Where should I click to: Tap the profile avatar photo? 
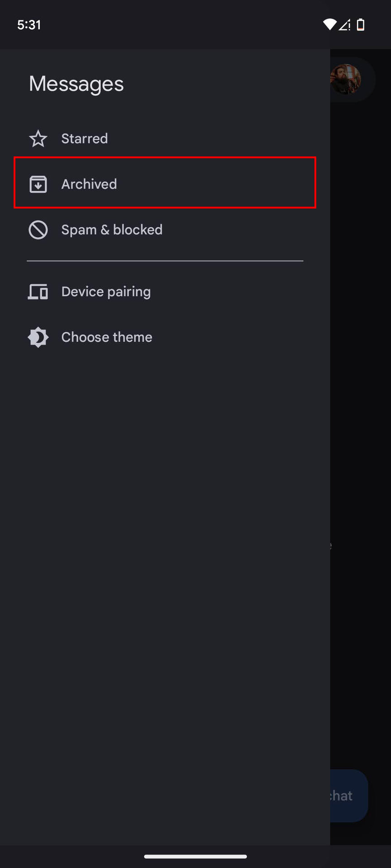346,79
